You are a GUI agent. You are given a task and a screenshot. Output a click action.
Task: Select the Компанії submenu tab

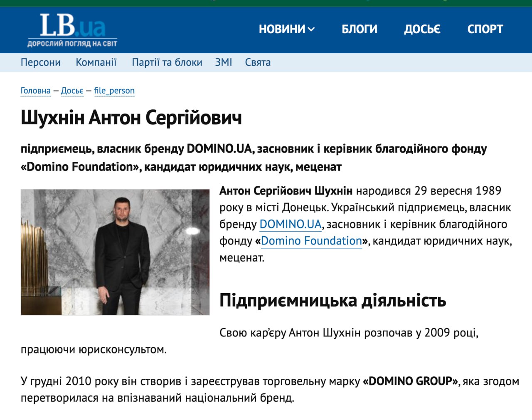pyautogui.click(x=96, y=62)
